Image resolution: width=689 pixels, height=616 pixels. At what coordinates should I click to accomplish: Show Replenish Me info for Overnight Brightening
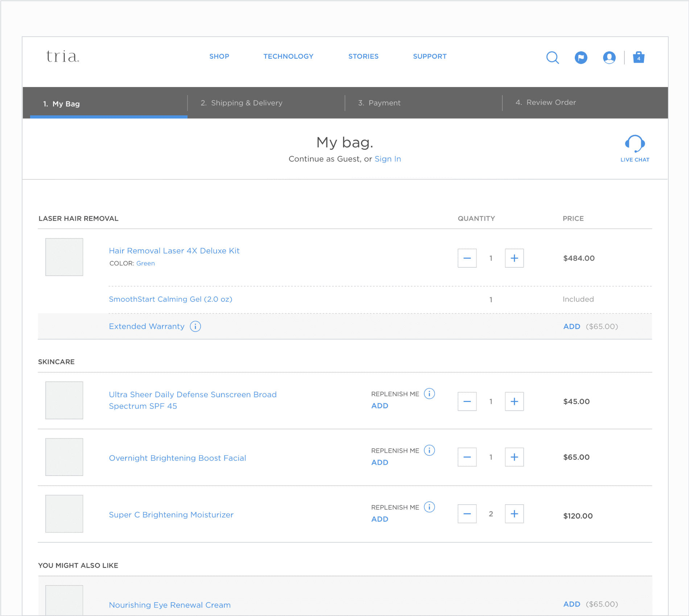click(429, 450)
